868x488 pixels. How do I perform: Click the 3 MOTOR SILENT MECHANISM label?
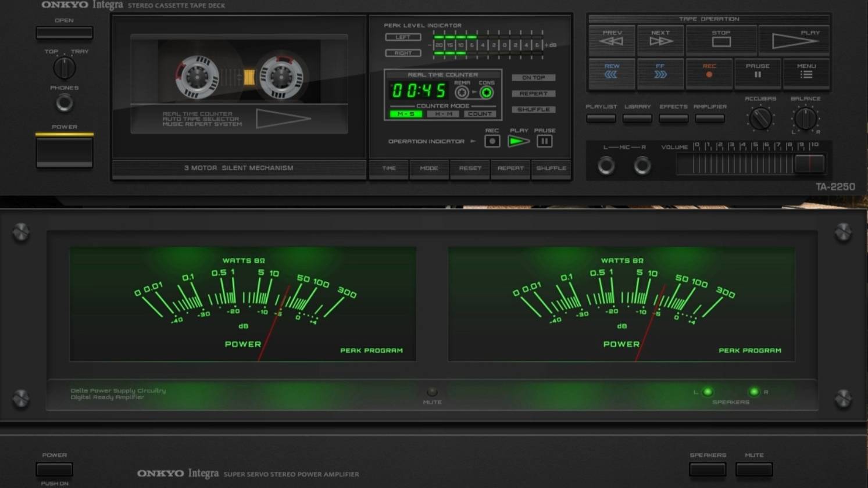click(239, 168)
